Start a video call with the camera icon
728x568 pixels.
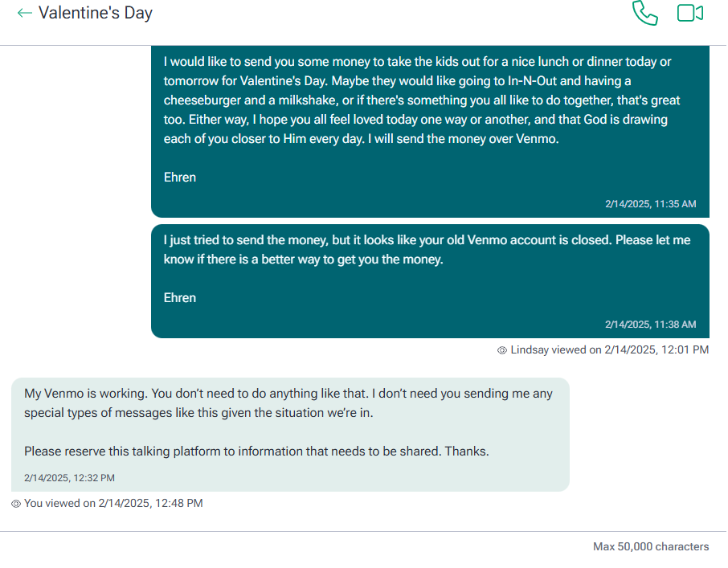(x=690, y=13)
